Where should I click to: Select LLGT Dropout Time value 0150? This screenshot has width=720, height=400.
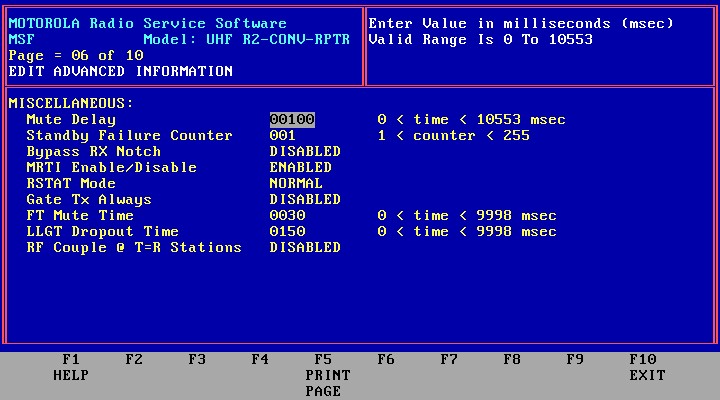click(287, 232)
